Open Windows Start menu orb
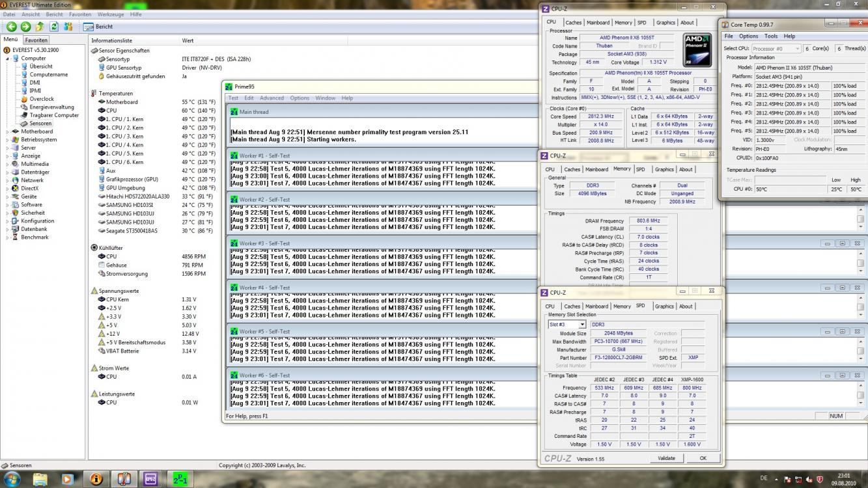This screenshot has width=868, height=488. coord(12,479)
